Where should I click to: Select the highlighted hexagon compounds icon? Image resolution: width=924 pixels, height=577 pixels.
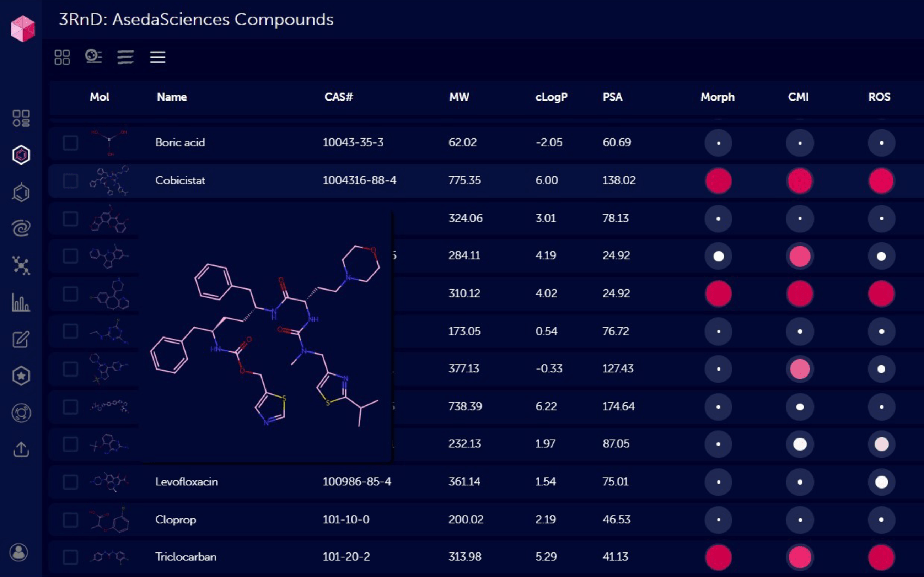[21, 155]
